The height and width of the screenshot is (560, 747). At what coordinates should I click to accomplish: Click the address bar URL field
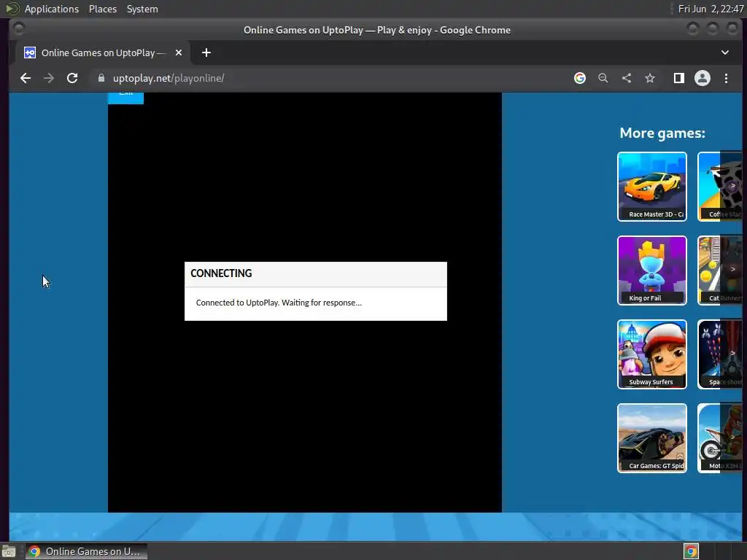coord(333,78)
